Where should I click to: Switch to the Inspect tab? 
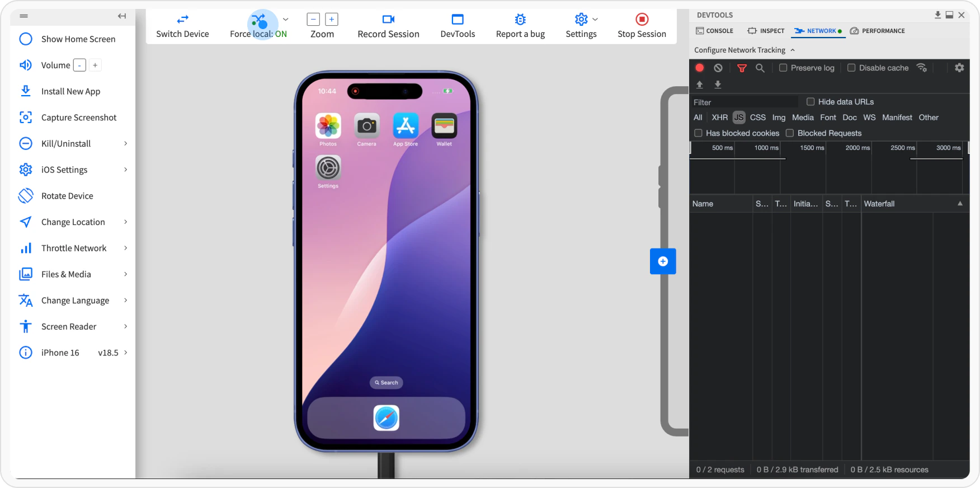coord(766,31)
